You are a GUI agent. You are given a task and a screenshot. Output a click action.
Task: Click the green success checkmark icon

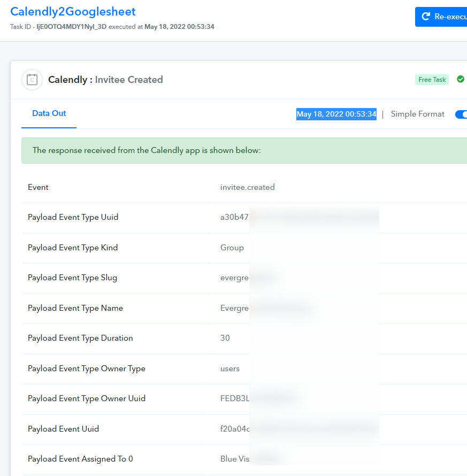coord(461,79)
